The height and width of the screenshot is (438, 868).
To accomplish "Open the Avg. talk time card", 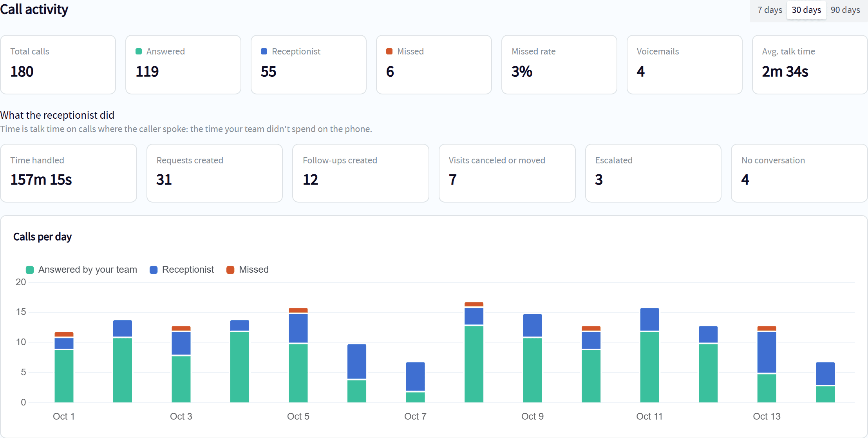I will click(x=810, y=65).
